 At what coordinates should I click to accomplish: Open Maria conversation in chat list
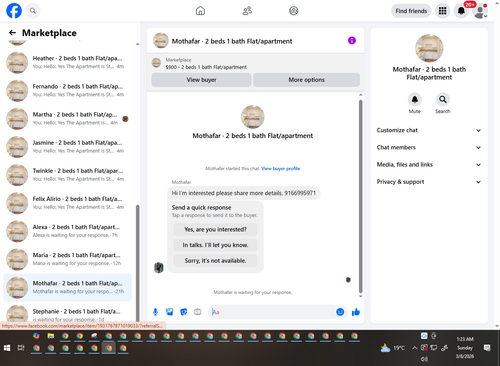(67, 259)
